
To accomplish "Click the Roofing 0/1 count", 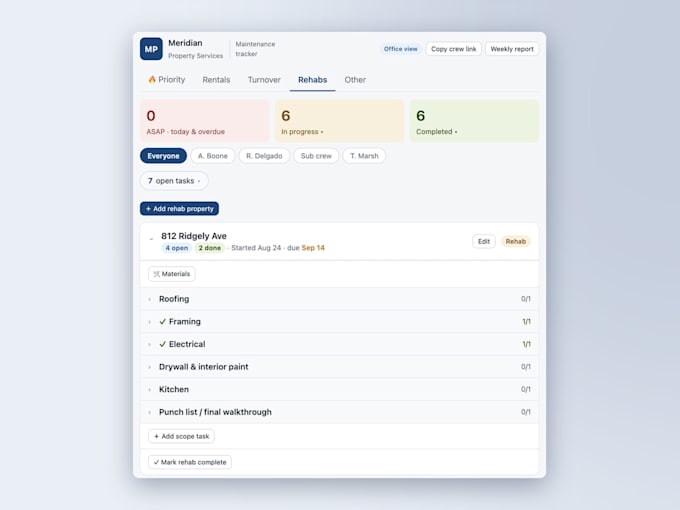I will click(x=526, y=299).
